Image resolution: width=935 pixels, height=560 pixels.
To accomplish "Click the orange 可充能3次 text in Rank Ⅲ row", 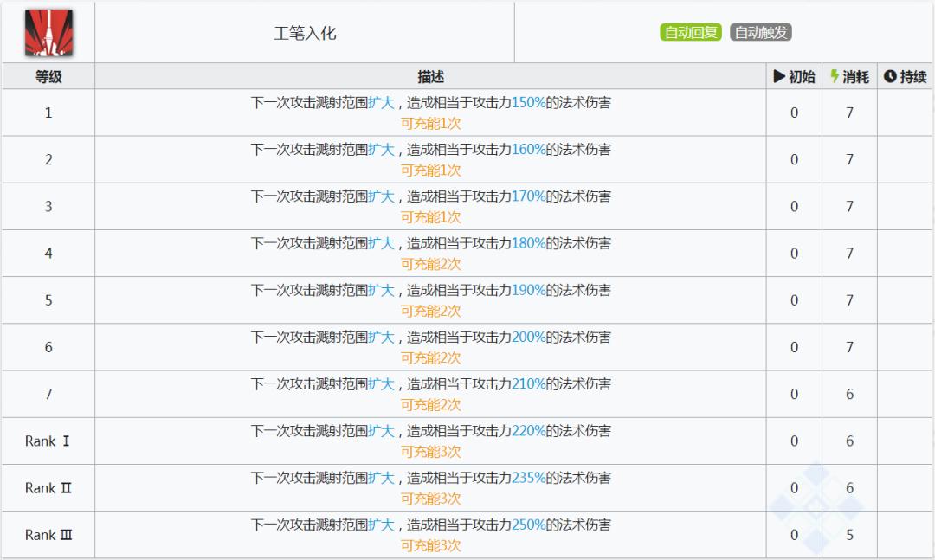I will pyautogui.click(x=433, y=546).
